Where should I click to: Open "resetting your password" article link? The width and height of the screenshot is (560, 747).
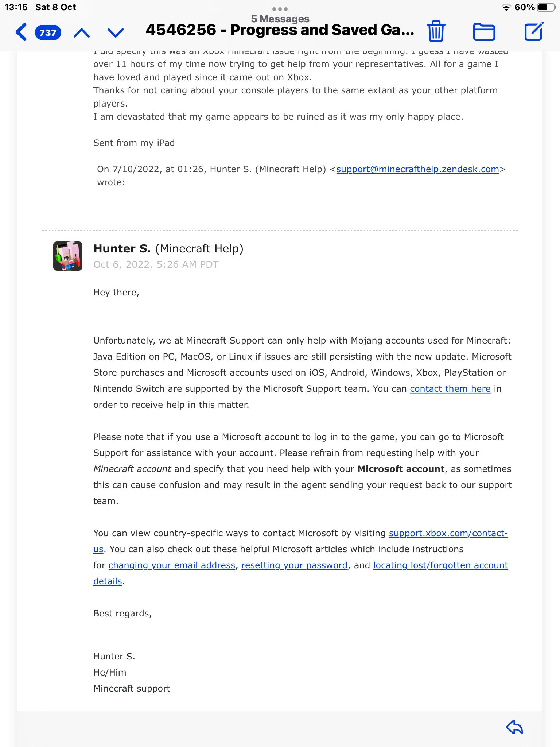point(294,565)
